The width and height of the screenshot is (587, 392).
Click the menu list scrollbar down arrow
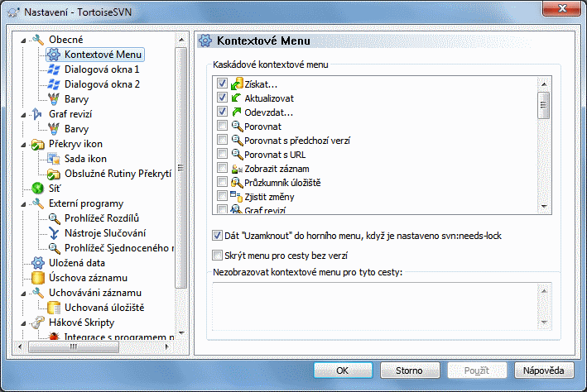544,206
